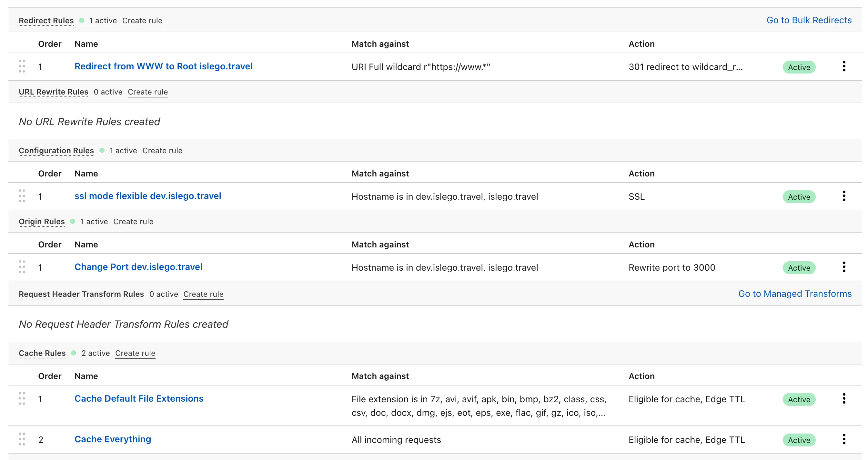Grab drag handle for Redirect from WWW rule
The image size is (868, 460).
[x=22, y=66]
